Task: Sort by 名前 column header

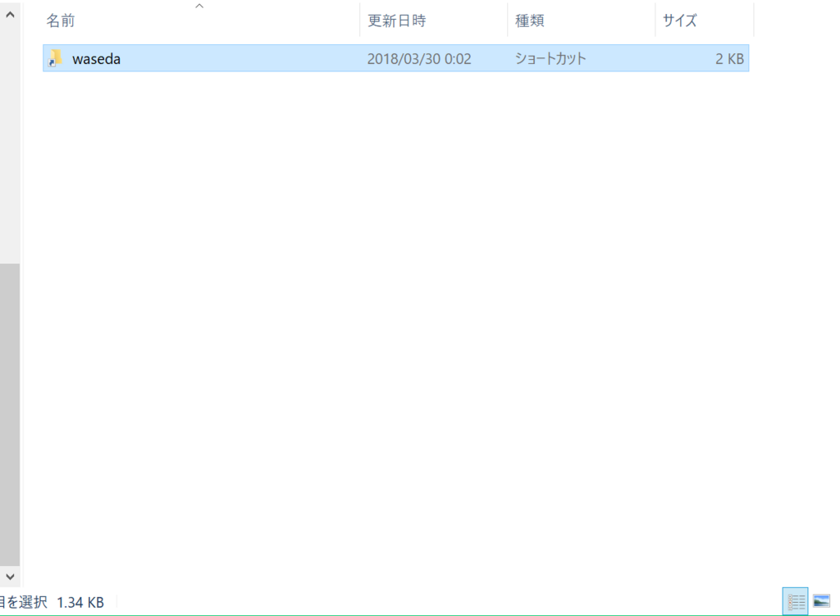Action: coord(200,21)
